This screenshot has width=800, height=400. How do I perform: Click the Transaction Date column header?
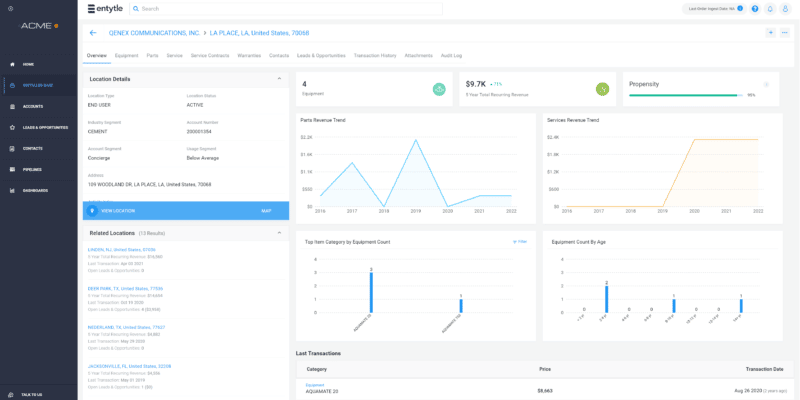(x=765, y=369)
